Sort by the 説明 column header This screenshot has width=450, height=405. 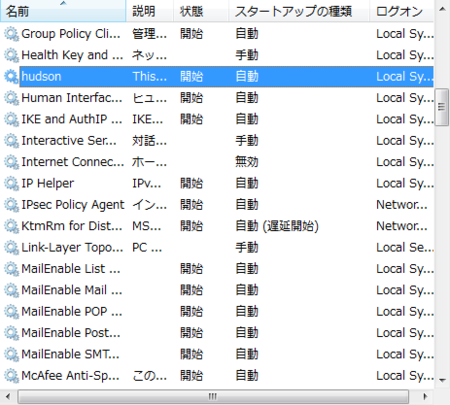pos(150,11)
